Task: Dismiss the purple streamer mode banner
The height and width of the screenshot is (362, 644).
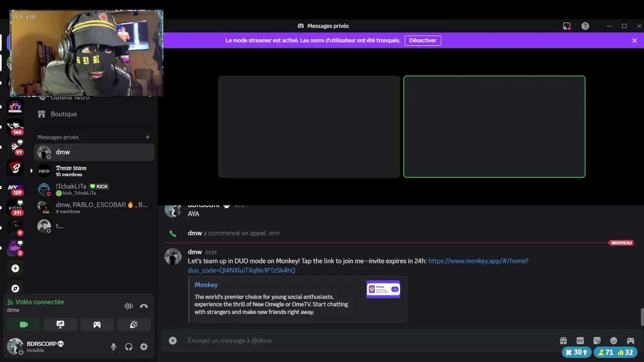Action: point(634,40)
